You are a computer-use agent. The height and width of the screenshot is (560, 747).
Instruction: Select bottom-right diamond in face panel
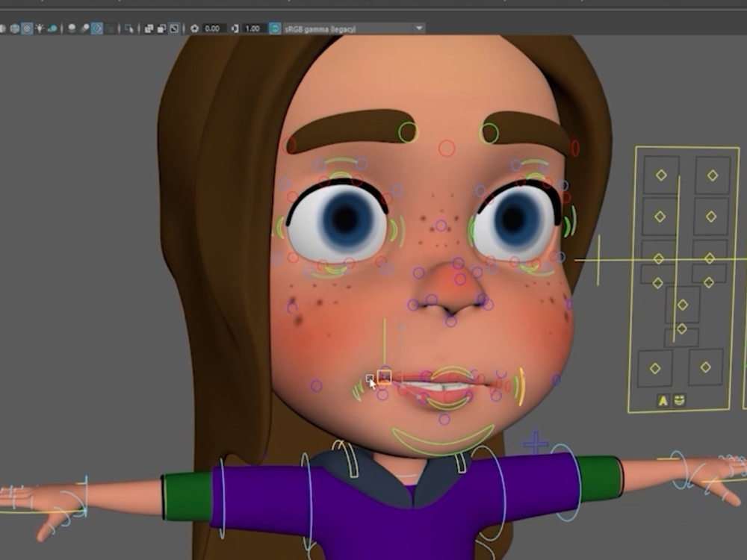[706, 367]
